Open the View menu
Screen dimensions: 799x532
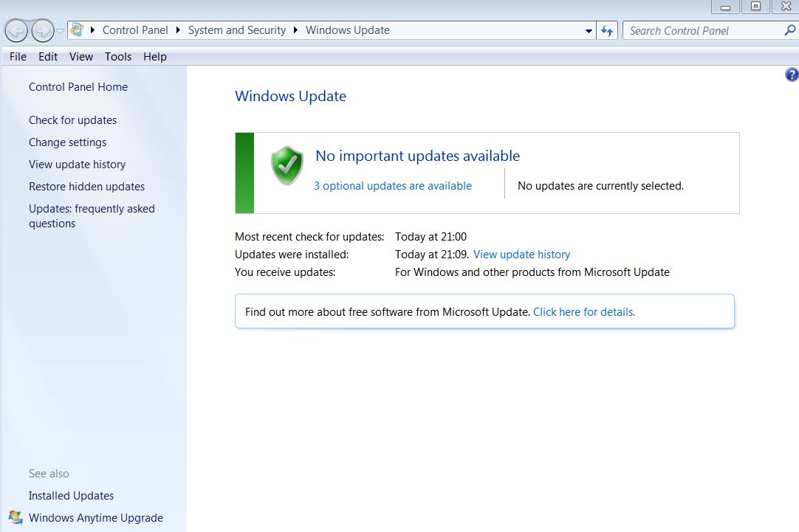coord(81,57)
